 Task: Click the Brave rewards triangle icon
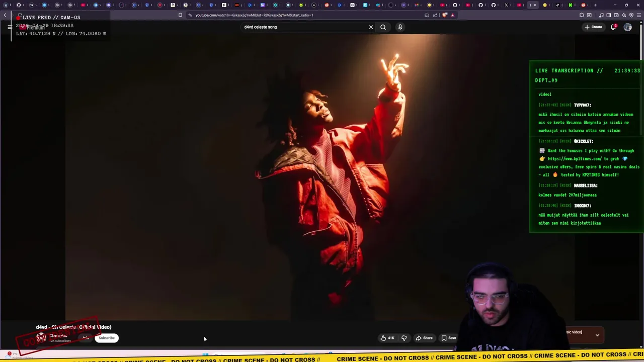[x=452, y=15]
